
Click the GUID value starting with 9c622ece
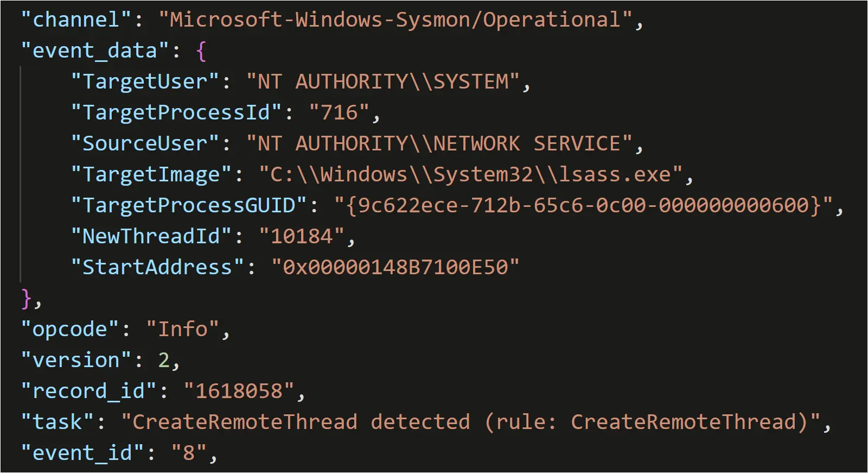[583, 205]
